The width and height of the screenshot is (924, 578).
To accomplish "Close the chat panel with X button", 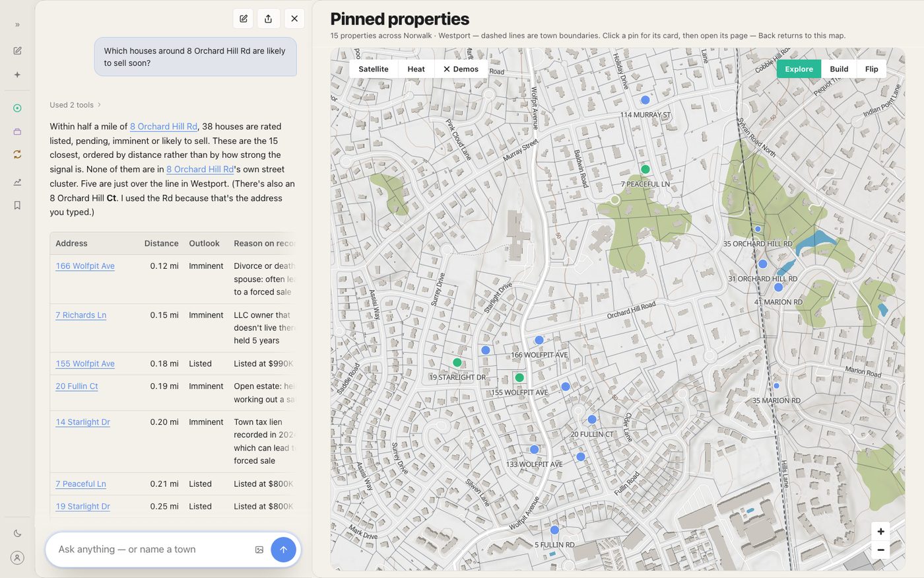I will 294,18.
